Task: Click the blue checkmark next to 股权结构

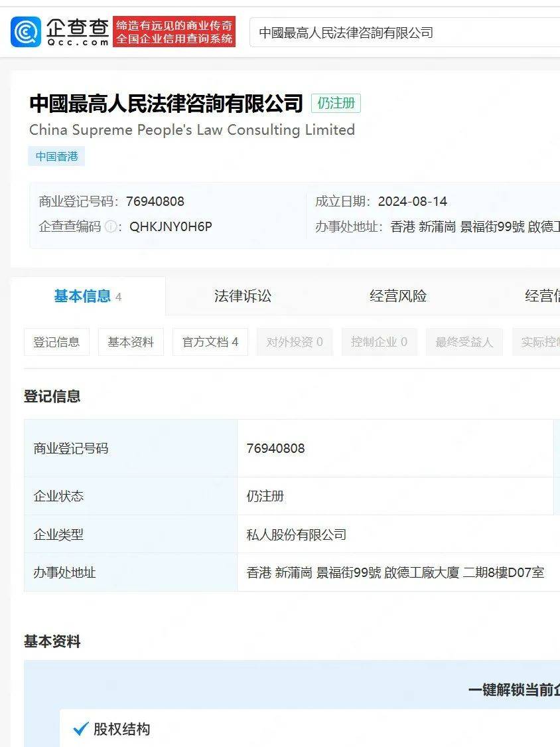Action: pyautogui.click(x=78, y=729)
